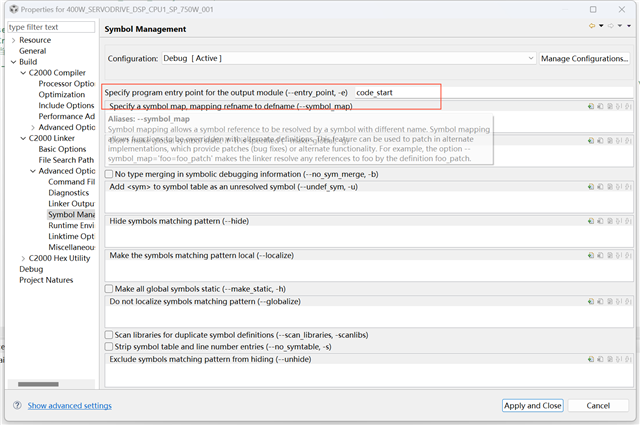The image size is (640, 425).
Task: Select Linktime Optimization in the tree
Action: 71,236
